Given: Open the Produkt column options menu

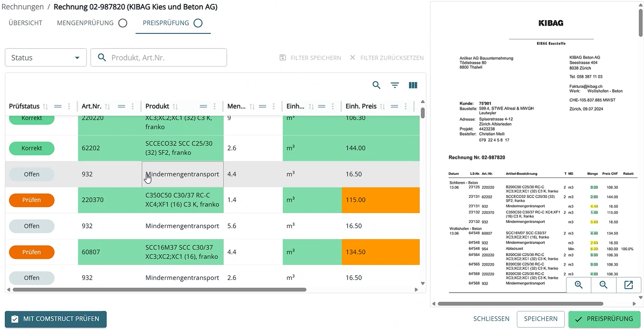Looking at the screenshot, I should [215, 107].
